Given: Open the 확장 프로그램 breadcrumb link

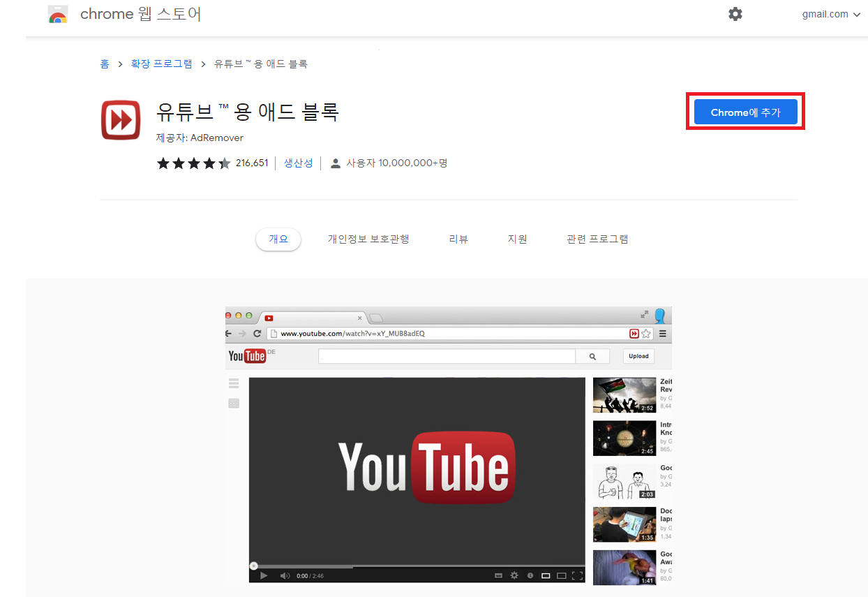Looking at the screenshot, I should pos(161,64).
